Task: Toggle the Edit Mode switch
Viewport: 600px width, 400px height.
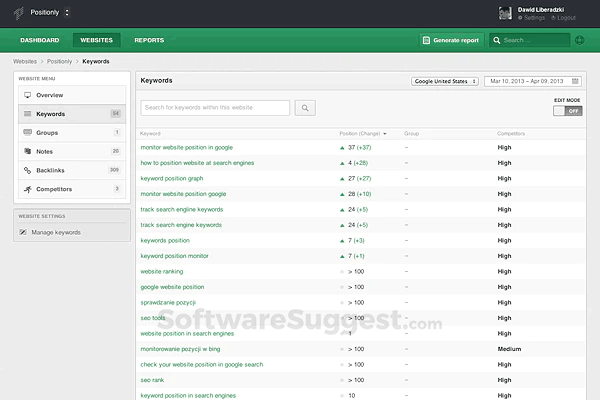Action: pos(567,111)
